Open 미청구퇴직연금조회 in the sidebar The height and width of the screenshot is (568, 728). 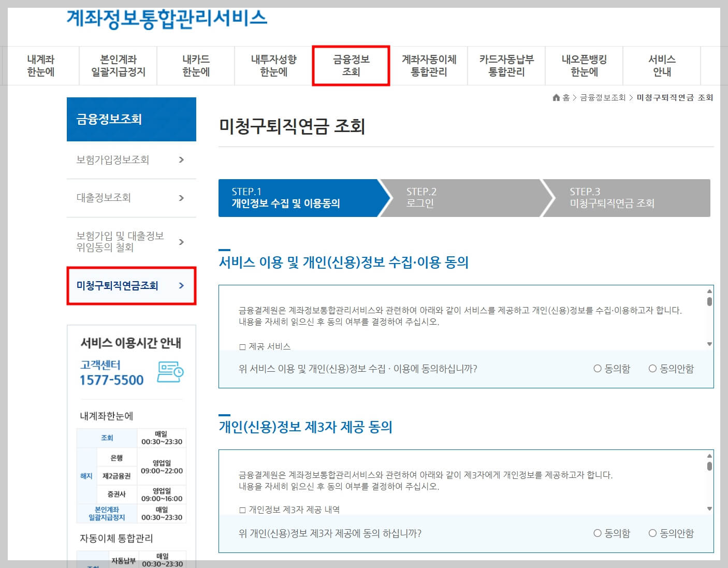click(x=132, y=286)
